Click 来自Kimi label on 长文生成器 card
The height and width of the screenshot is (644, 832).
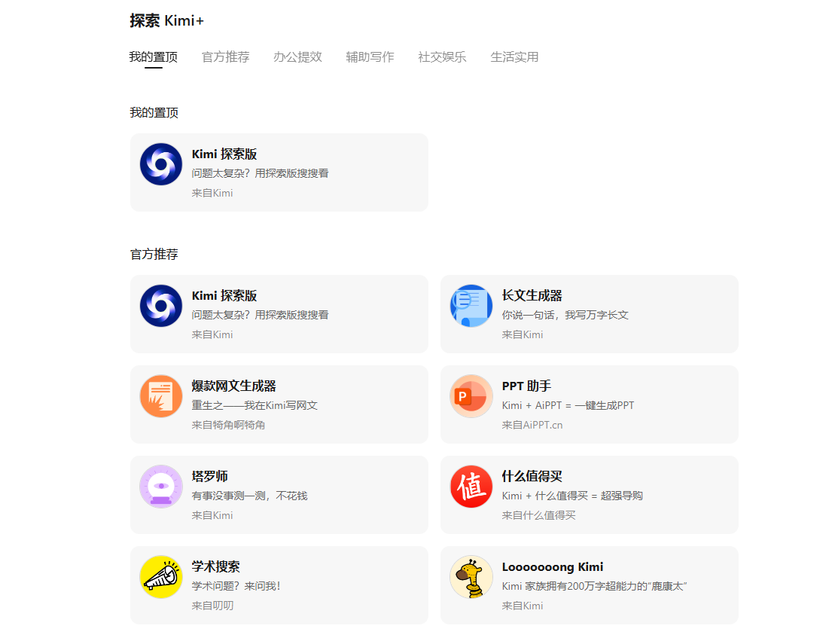(523, 334)
